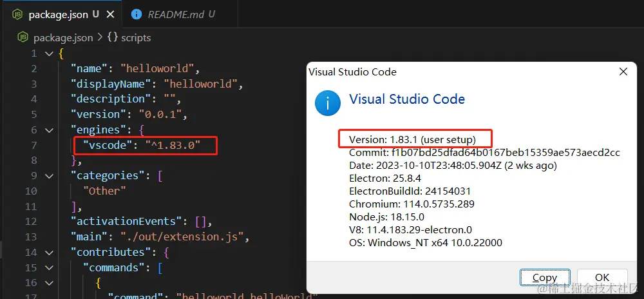
Task: Open the README.md tab
Action: pos(181,14)
